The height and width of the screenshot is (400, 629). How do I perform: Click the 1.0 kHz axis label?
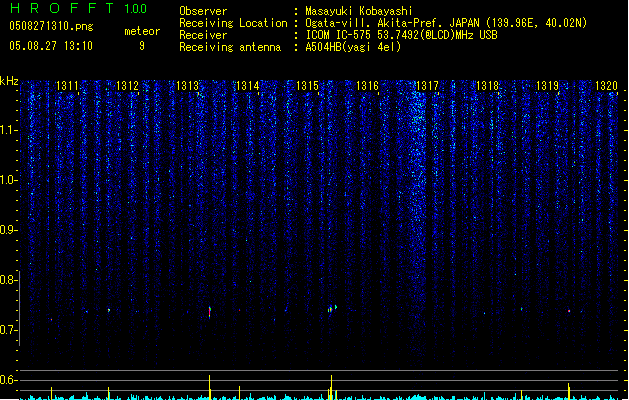click(8, 180)
